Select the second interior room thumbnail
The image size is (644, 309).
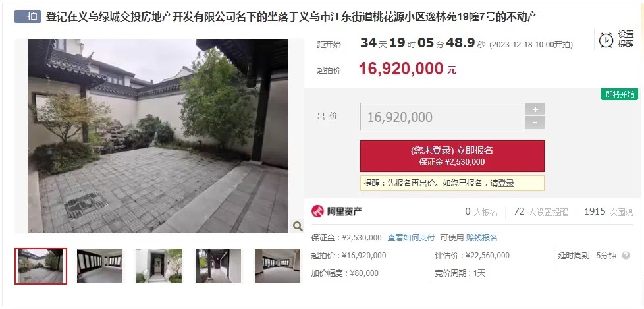point(100,266)
